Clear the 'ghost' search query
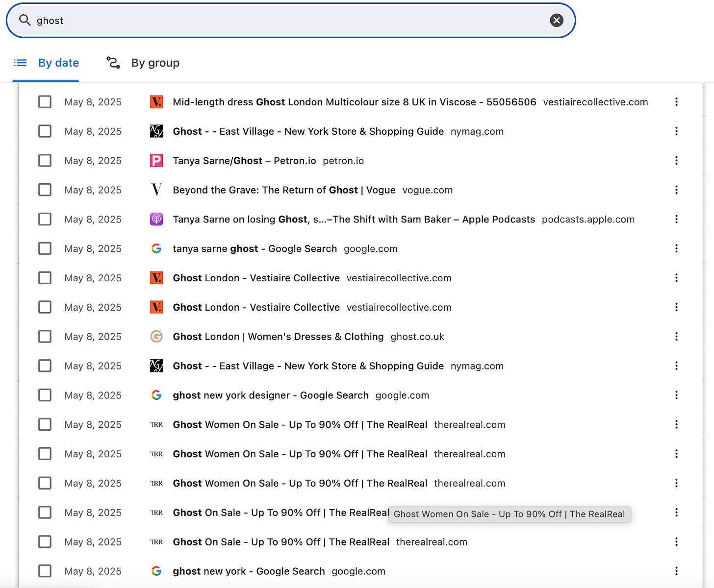Image resolution: width=714 pixels, height=588 pixels. click(x=556, y=20)
